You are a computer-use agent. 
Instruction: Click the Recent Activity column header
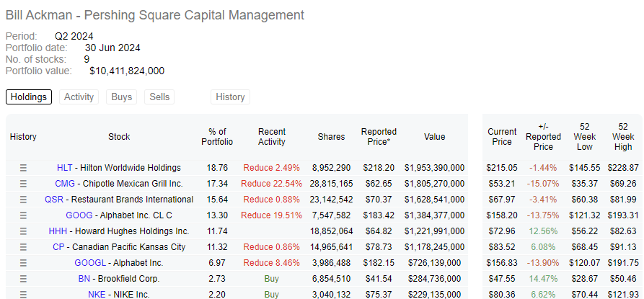[x=271, y=137]
